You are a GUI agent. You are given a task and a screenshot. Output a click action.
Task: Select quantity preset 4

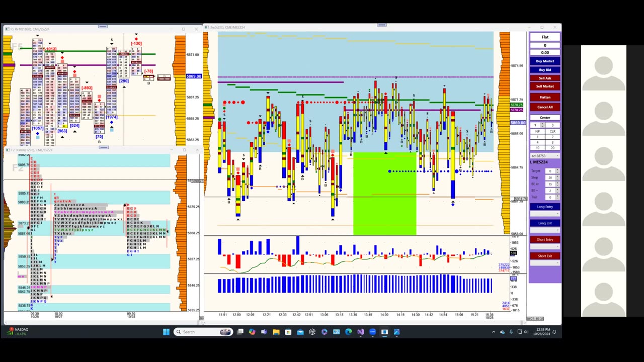click(x=537, y=142)
